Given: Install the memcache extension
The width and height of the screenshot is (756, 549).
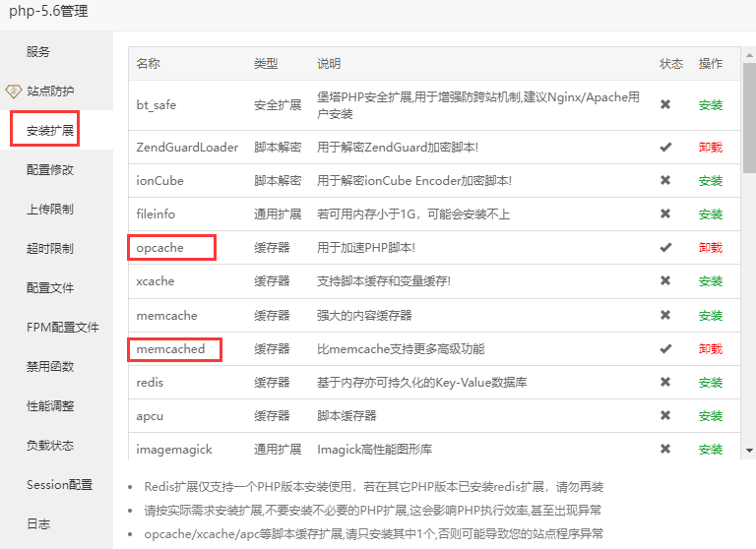Looking at the screenshot, I should coord(711,316).
